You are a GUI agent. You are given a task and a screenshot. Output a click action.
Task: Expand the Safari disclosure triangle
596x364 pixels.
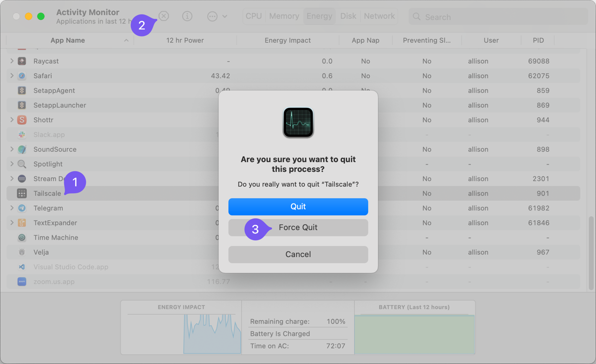pos(12,76)
